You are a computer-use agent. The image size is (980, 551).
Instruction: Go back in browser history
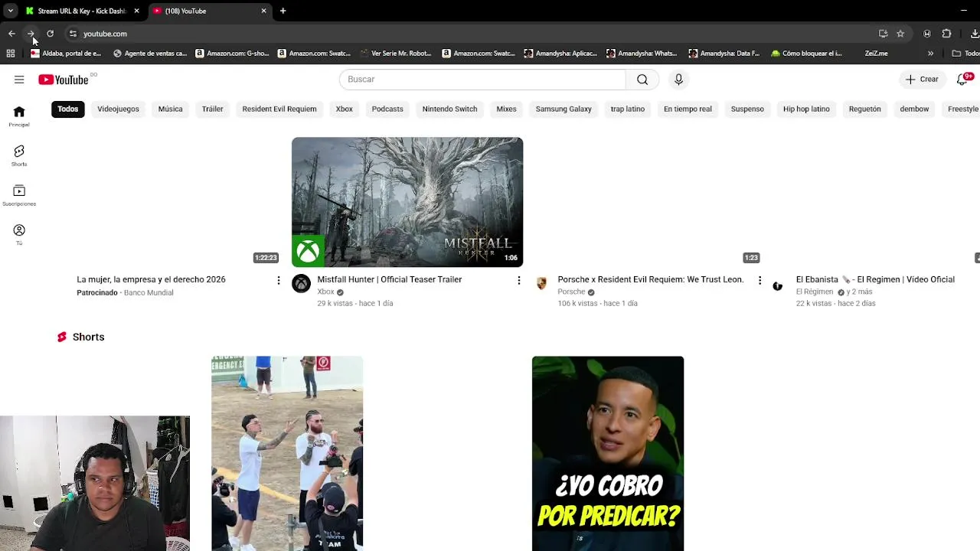pyautogui.click(x=11, y=34)
